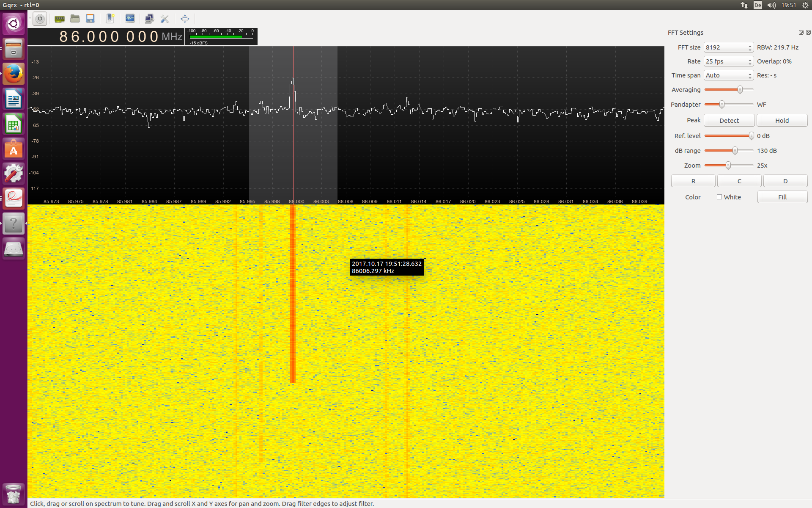
Task: Open the bookmarks manager
Action: (110, 19)
